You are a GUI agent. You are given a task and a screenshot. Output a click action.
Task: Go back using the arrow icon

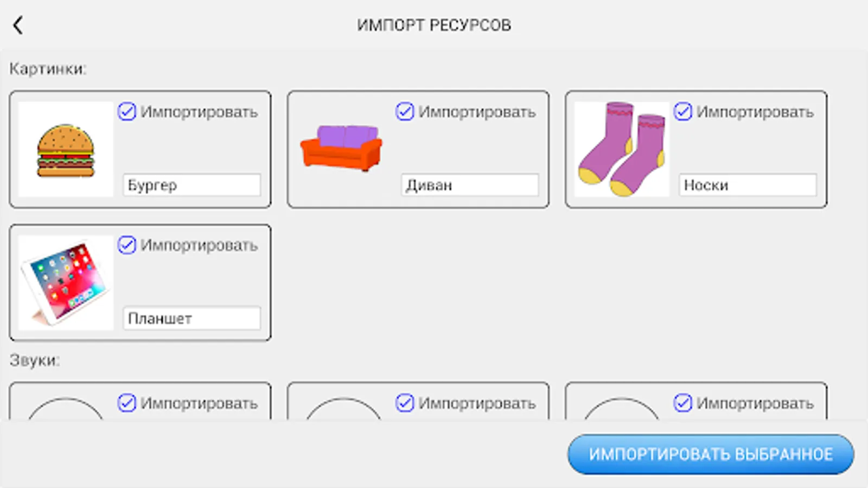18,25
